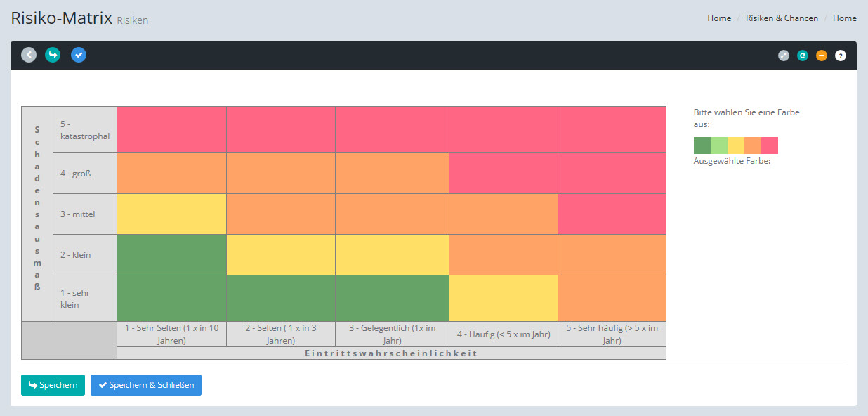Image resolution: width=868 pixels, height=416 pixels.
Task: Select the red color swatch
Action: tap(770, 145)
